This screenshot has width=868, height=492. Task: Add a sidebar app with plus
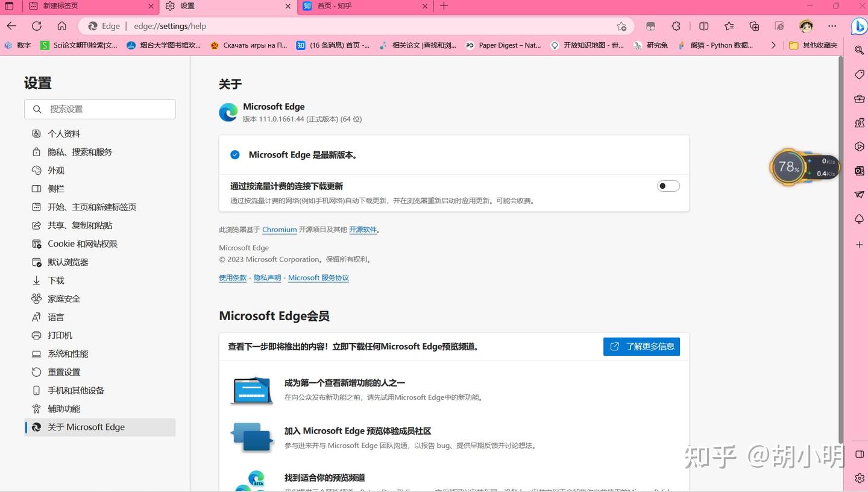pyautogui.click(x=860, y=244)
